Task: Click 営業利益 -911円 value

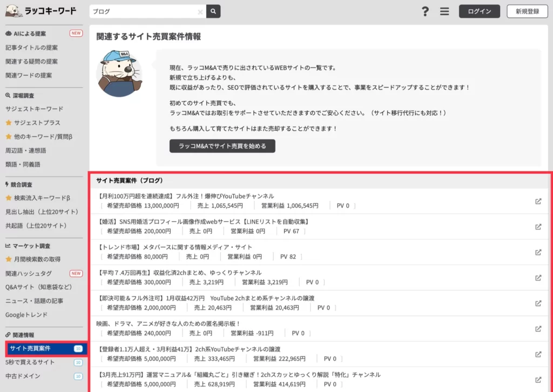Action: [252, 333]
